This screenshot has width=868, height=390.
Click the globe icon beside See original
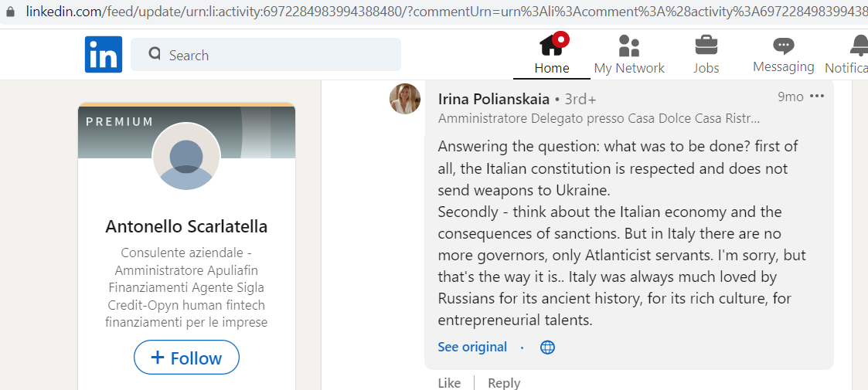[547, 347]
